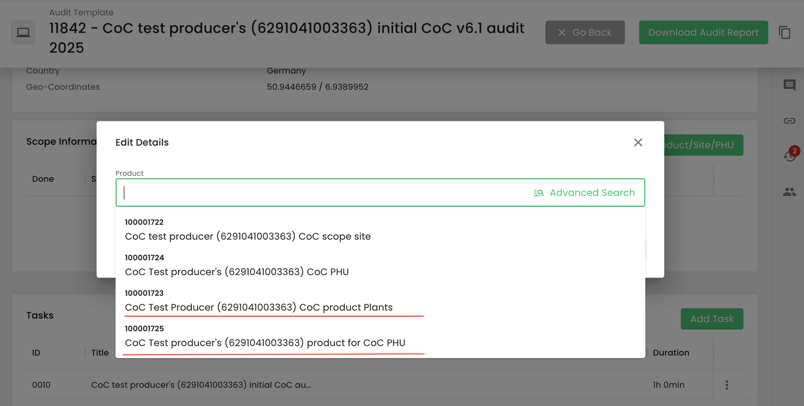804x406 pixels.
Task: Open the people icon in right sidebar
Action: [789, 191]
